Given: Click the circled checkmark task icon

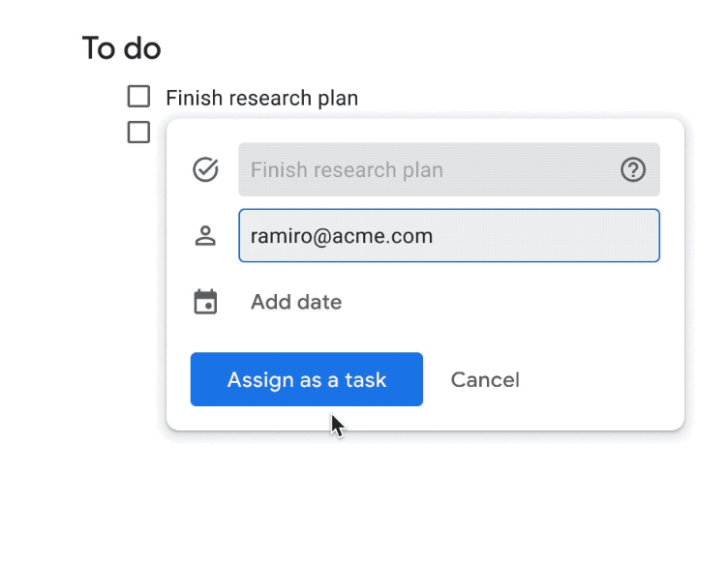Looking at the screenshot, I should pyautogui.click(x=205, y=169).
